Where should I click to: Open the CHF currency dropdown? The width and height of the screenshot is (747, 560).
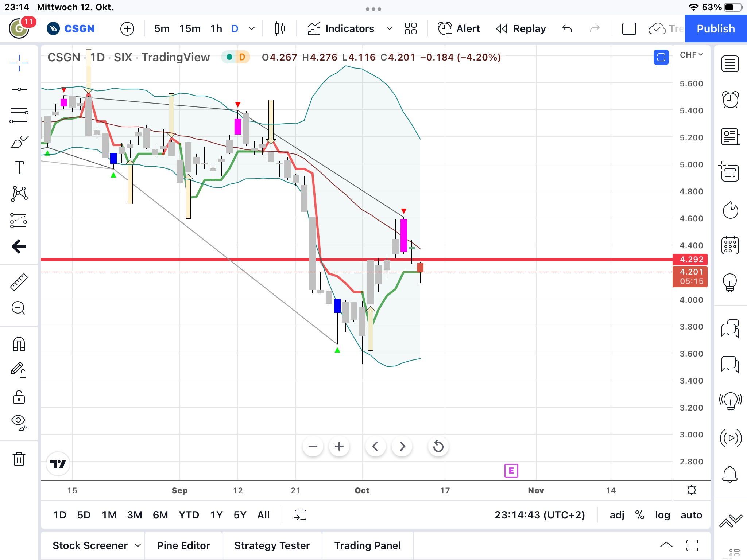(x=691, y=55)
